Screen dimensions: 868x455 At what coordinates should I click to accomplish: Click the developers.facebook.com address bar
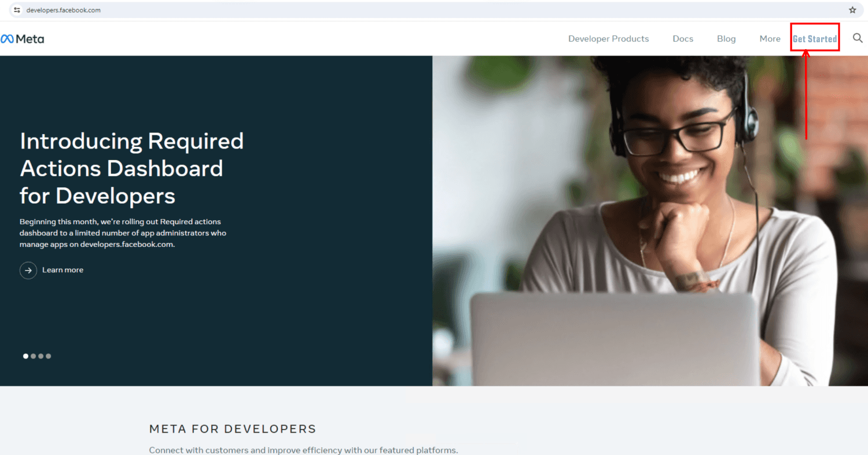point(434,10)
